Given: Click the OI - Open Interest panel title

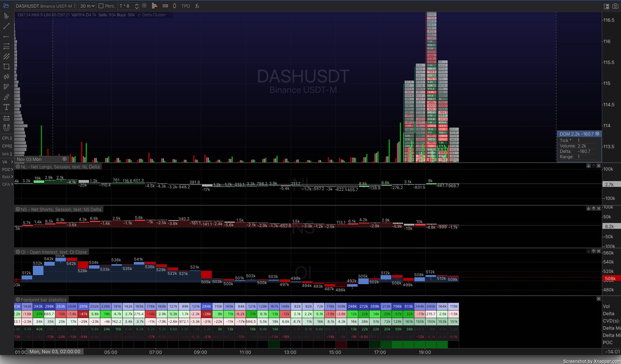Looking at the screenshot, I should pyautogui.click(x=54, y=252).
